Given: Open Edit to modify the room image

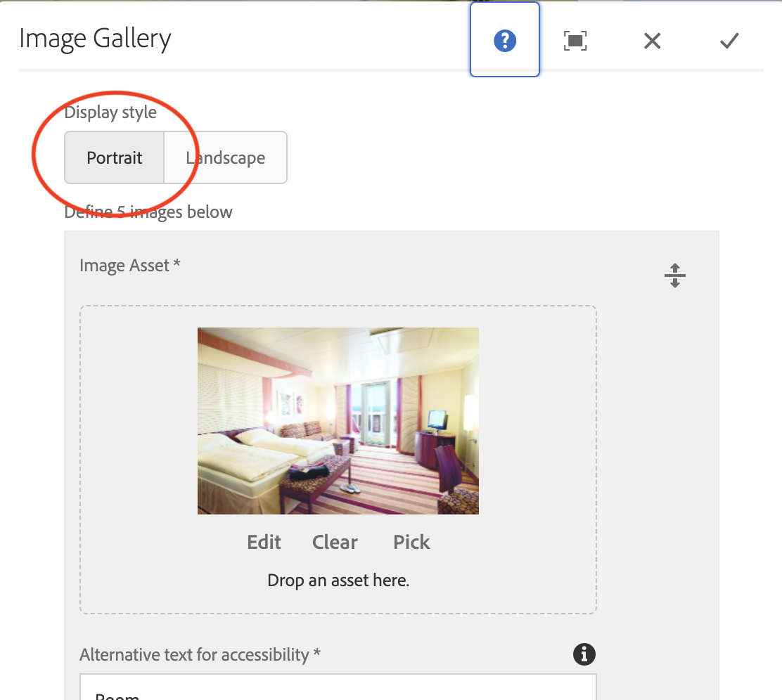Looking at the screenshot, I should [x=264, y=542].
